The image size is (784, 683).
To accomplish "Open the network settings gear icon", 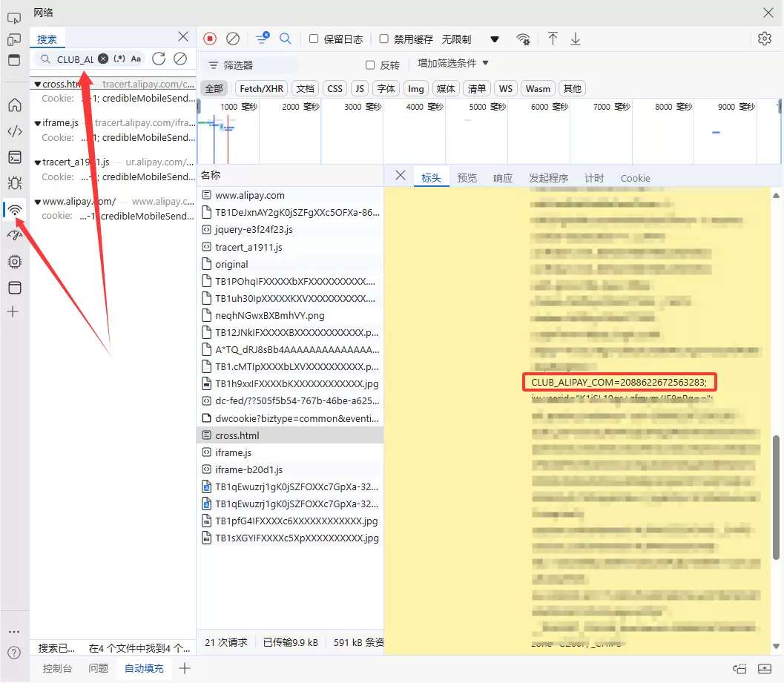I will [765, 39].
